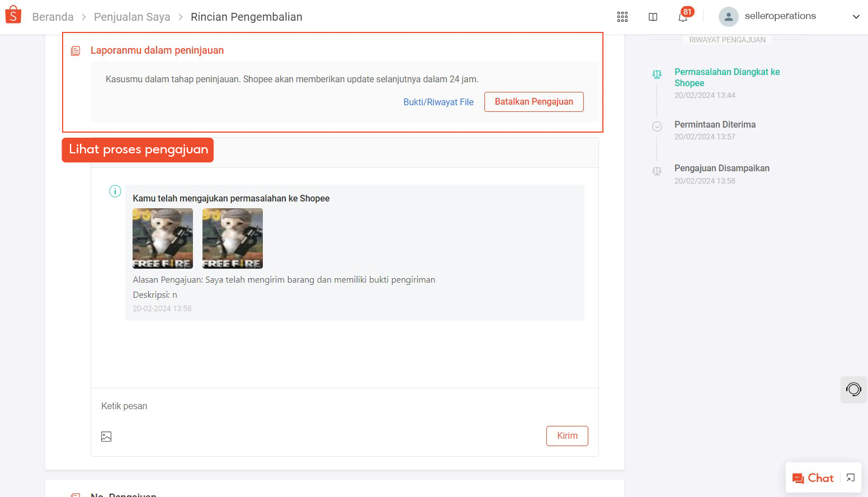Open the chat popout icon
Screen dimensions: 868x497
[850, 478]
